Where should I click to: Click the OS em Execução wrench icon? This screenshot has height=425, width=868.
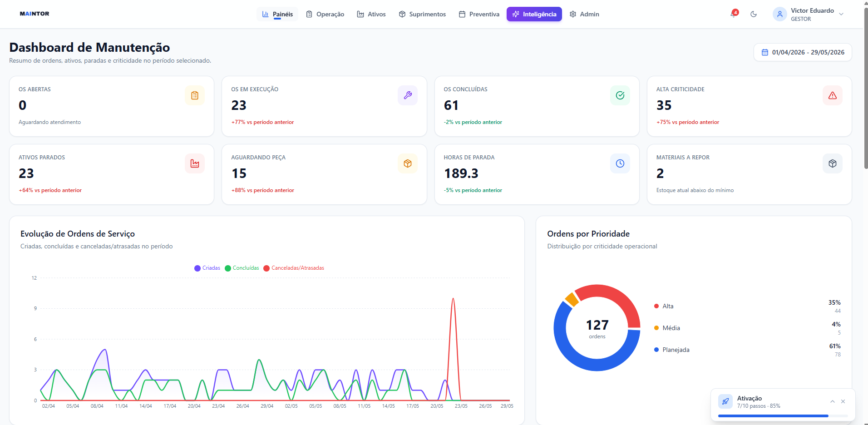pyautogui.click(x=408, y=95)
